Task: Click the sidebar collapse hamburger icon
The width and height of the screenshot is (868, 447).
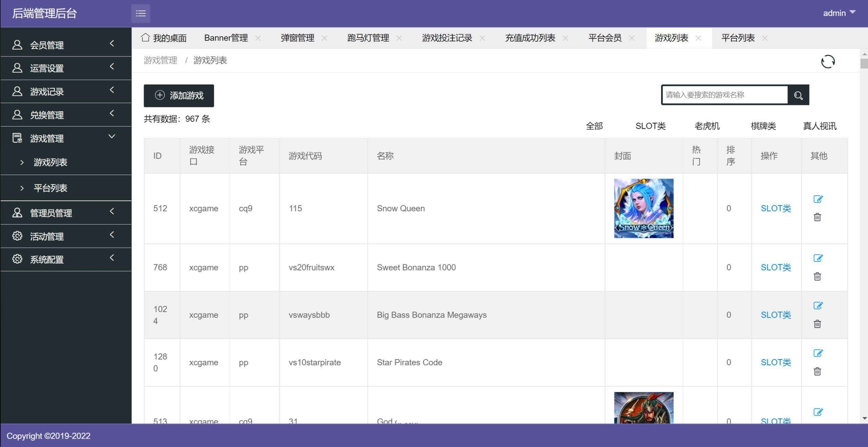Action: click(141, 13)
